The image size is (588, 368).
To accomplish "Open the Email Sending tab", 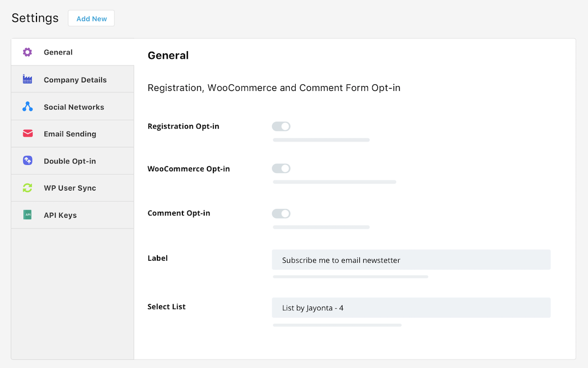I will [70, 134].
